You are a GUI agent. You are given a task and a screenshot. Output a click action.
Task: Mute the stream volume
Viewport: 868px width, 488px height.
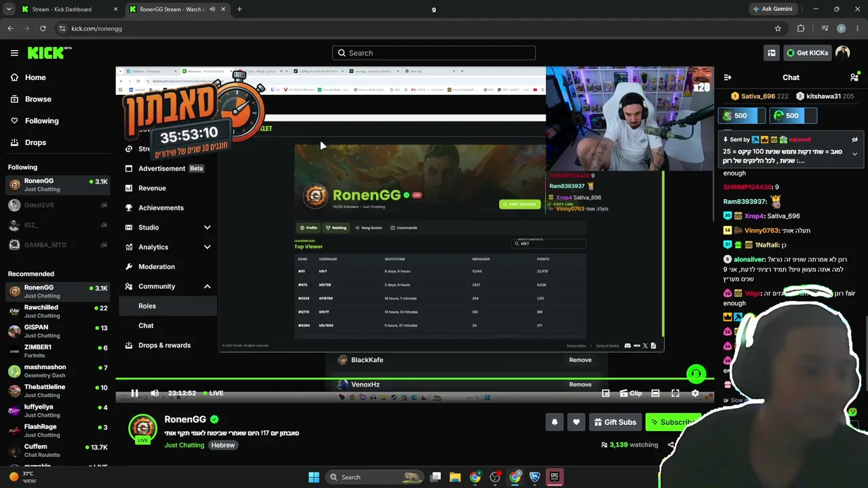point(155,393)
